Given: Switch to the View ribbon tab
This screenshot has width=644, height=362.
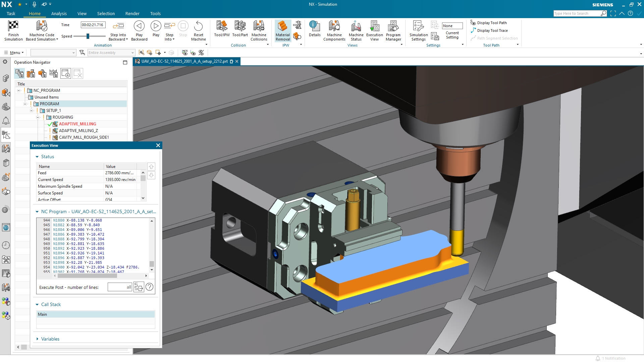Looking at the screenshot, I should pyautogui.click(x=82, y=13).
